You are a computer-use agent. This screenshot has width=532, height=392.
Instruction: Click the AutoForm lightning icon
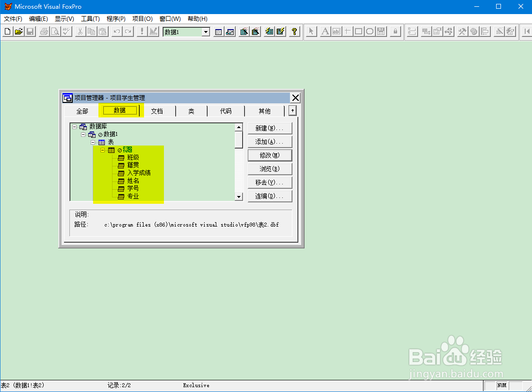[269, 32]
